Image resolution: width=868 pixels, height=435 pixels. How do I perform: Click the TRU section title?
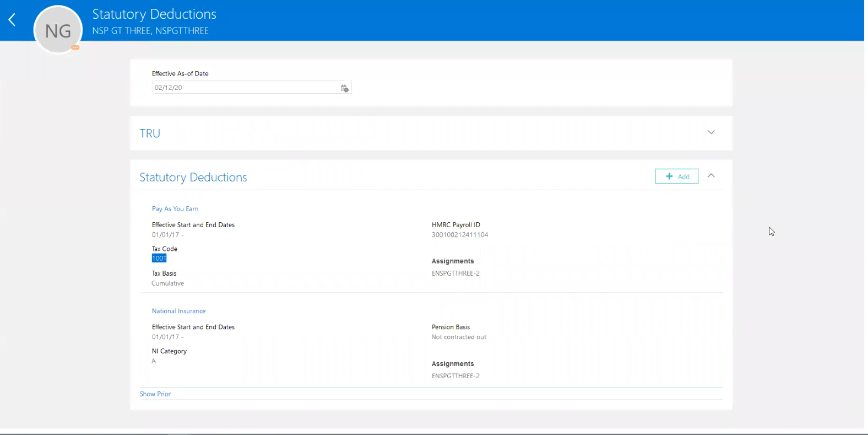point(150,133)
